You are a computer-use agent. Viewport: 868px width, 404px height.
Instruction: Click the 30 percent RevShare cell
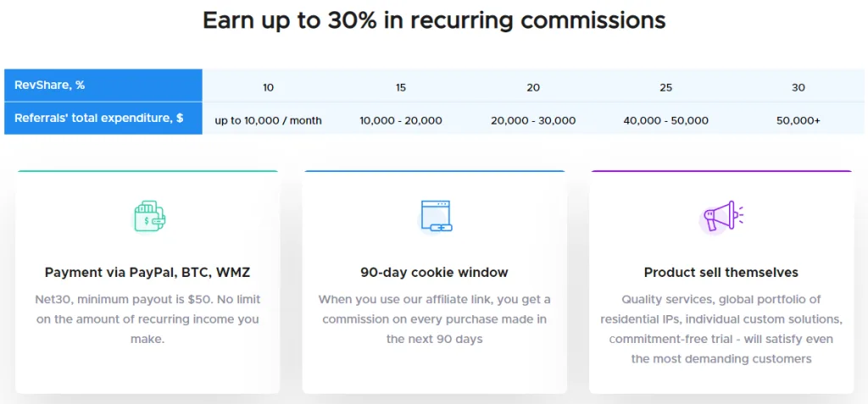pyautogui.click(x=798, y=87)
